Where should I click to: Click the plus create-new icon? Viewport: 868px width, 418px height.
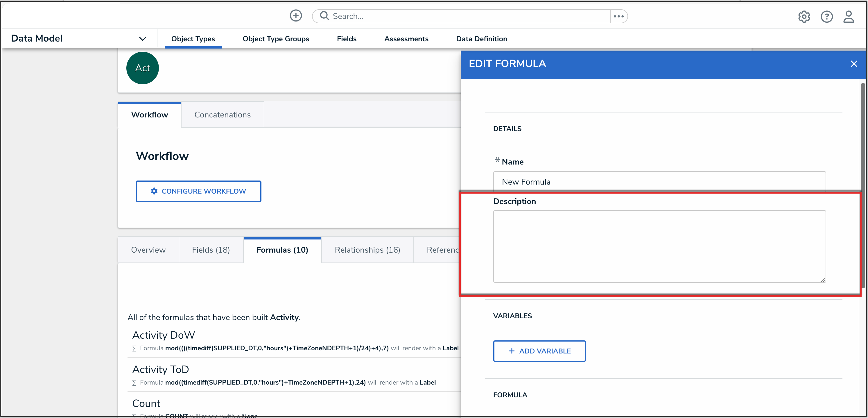click(295, 16)
